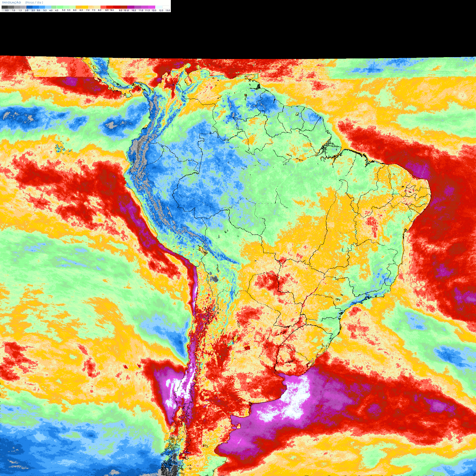Click the pale blue swatch above 12.5
Screen dimensions: 476x476
159,7
